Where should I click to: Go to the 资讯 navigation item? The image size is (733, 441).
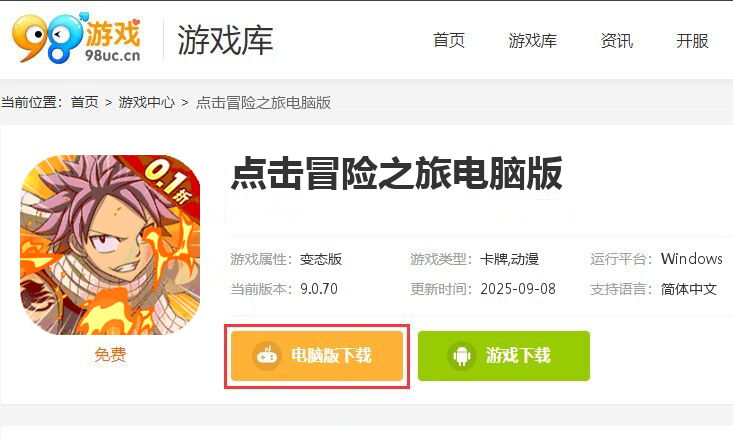click(x=617, y=40)
